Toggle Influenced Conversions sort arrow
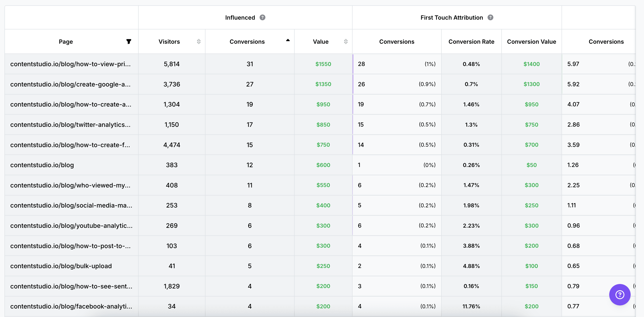This screenshot has width=644, height=317. (x=288, y=40)
